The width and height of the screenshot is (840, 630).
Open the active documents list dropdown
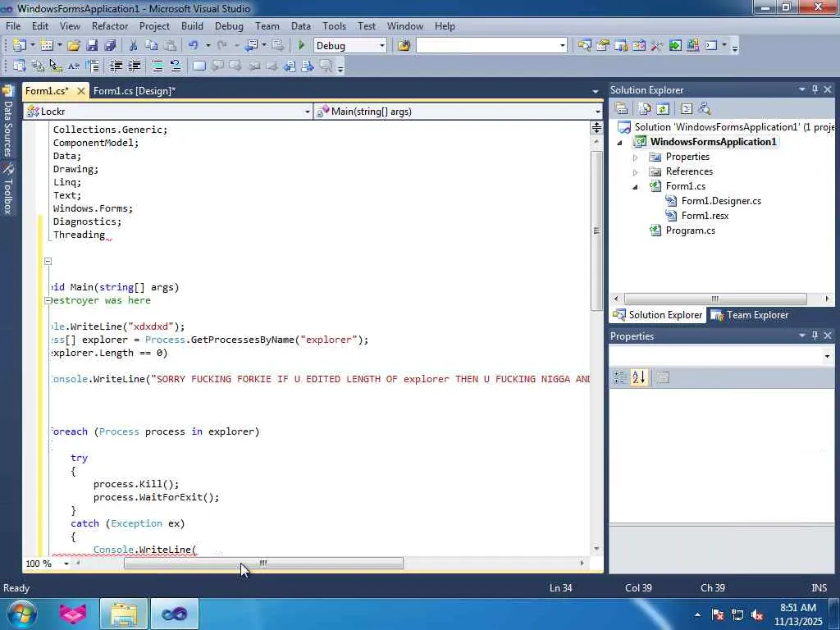tap(596, 92)
